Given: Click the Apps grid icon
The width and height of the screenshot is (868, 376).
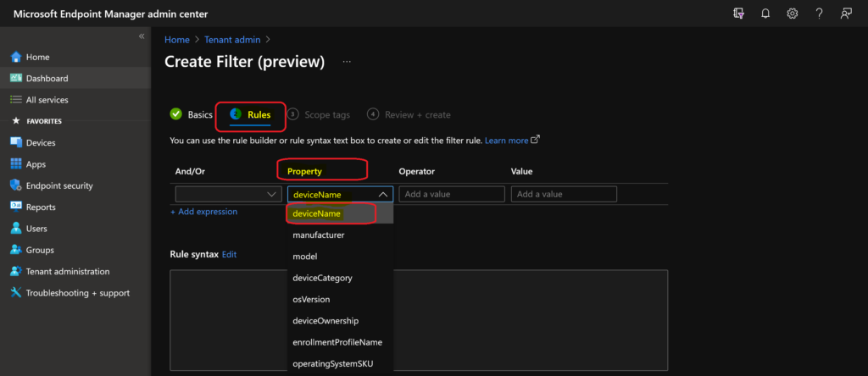Looking at the screenshot, I should click(16, 164).
